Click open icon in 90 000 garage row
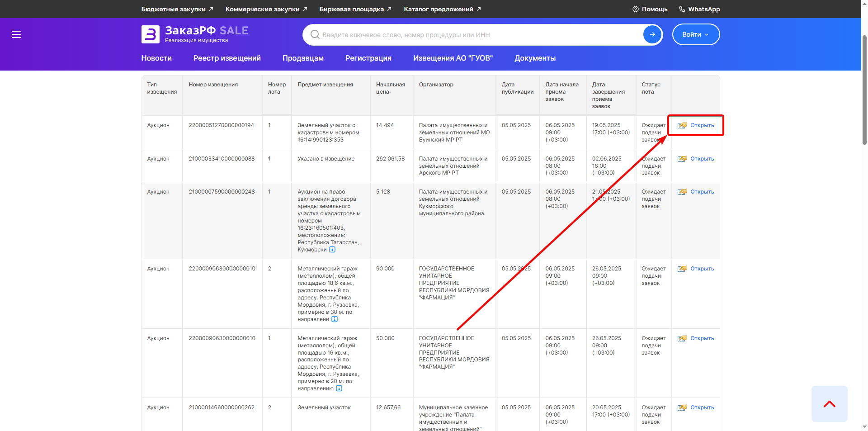This screenshot has width=868, height=431. tap(682, 269)
